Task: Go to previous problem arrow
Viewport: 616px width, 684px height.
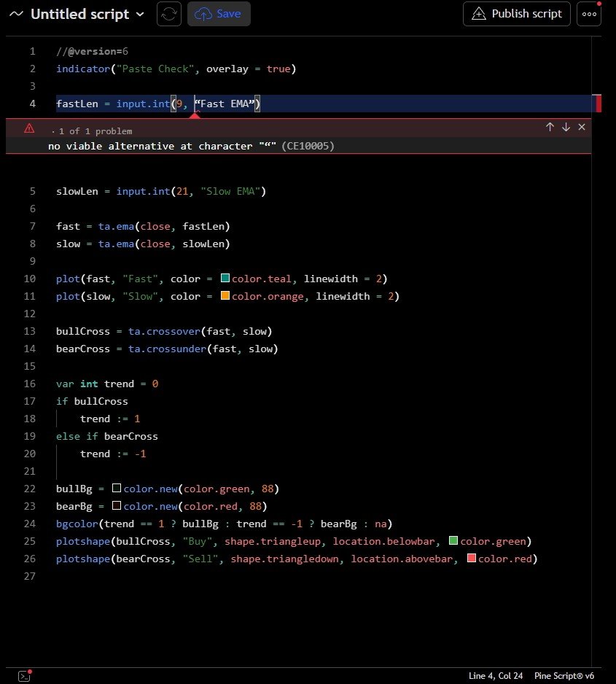Action: tap(550, 127)
